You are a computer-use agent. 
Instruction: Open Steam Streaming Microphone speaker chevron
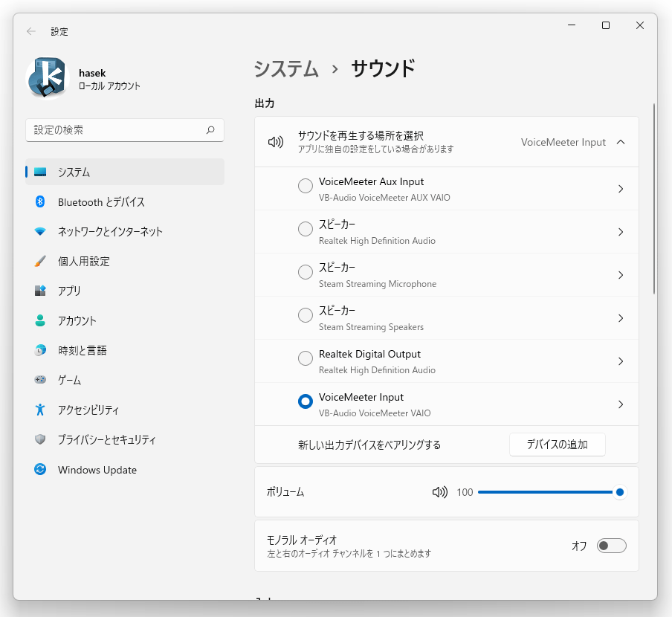pos(621,275)
